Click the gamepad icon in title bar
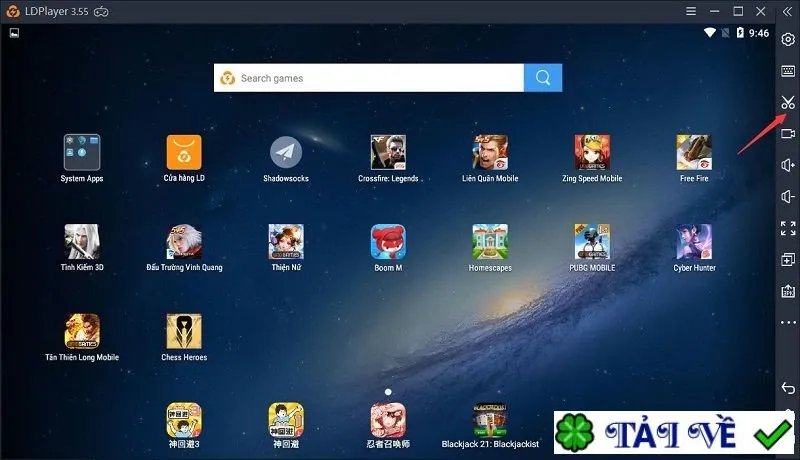The width and height of the screenshot is (800, 460). [x=101, y=12]
